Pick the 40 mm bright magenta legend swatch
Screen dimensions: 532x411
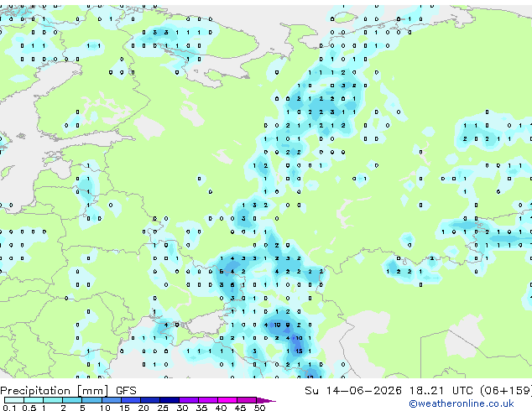tap(227, 400)
